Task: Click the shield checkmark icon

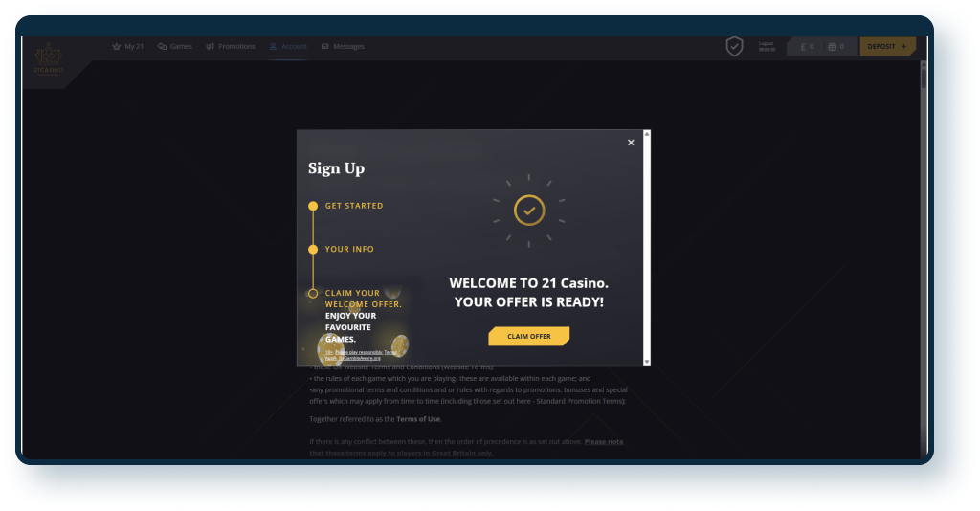Action: pos(734,46)
